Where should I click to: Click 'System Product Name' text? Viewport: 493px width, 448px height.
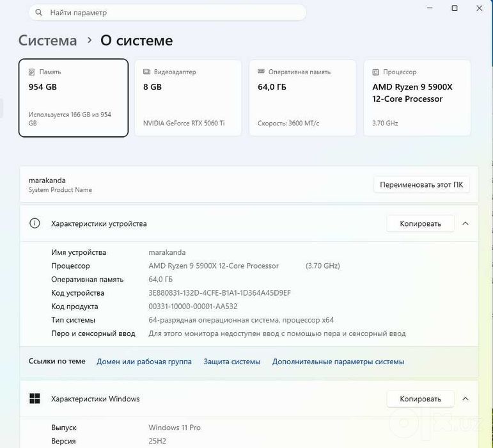pos(60,190)
